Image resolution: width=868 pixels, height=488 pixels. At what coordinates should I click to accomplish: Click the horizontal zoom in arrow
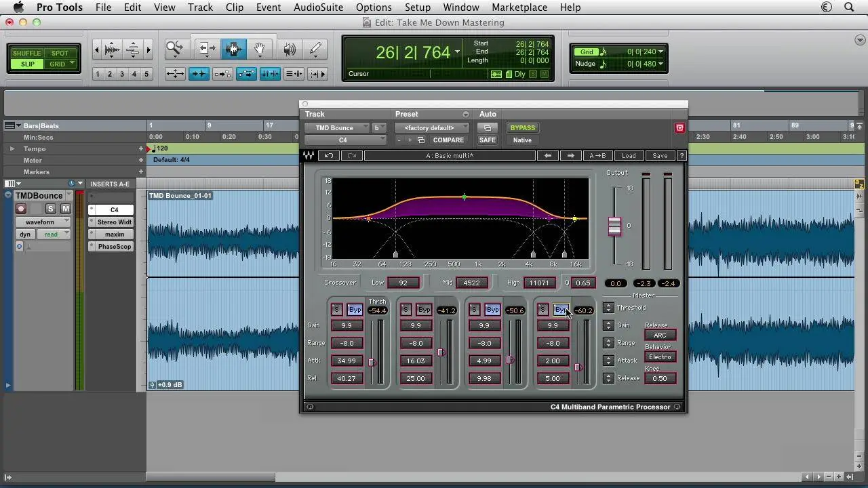149,49
